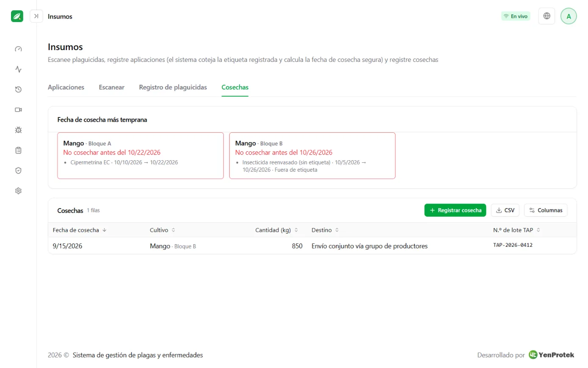Click the 9/15/2026 harvest date cell

pos(67,246)
